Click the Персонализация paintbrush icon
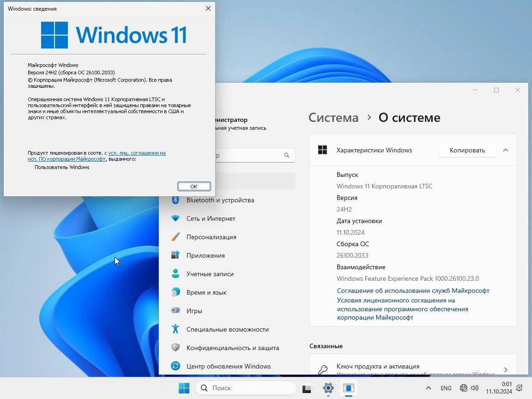Viewport: 532px width, 399px height. click(x=175, y=236)
